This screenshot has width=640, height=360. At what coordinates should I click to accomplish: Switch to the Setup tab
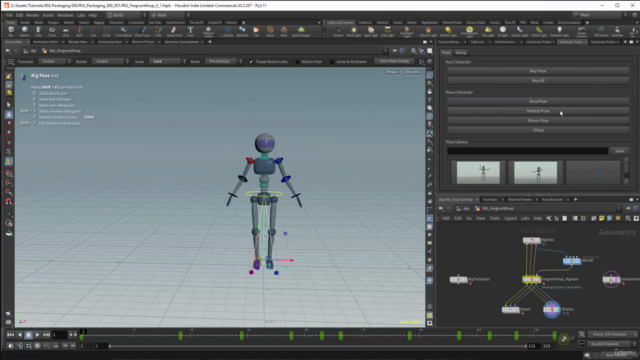point(461,53)
